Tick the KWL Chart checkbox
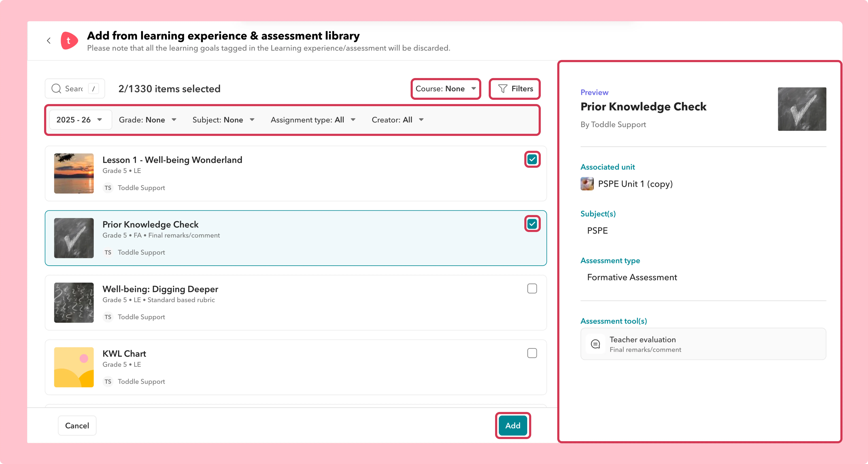868x464 pixels. tap(532, 353)
